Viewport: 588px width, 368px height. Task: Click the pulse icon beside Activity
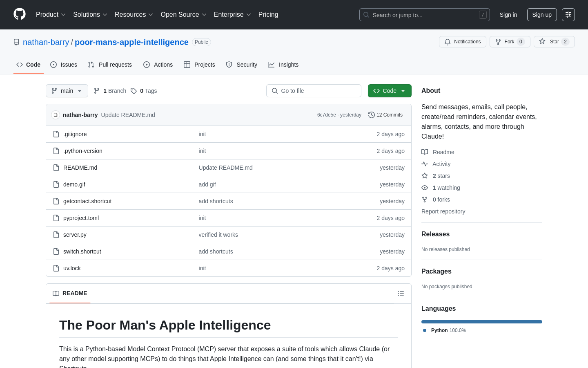(425, 164)
